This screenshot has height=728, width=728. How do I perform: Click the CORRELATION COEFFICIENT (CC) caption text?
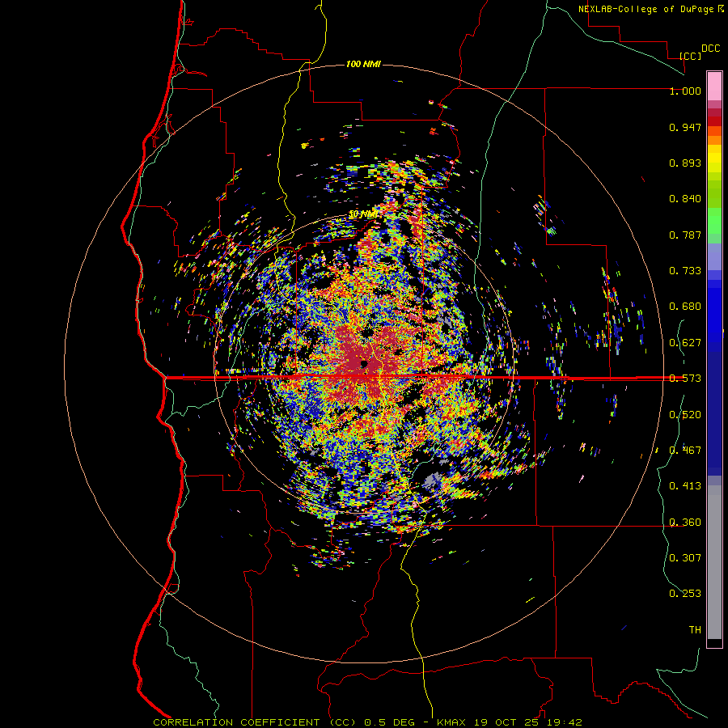255,722
